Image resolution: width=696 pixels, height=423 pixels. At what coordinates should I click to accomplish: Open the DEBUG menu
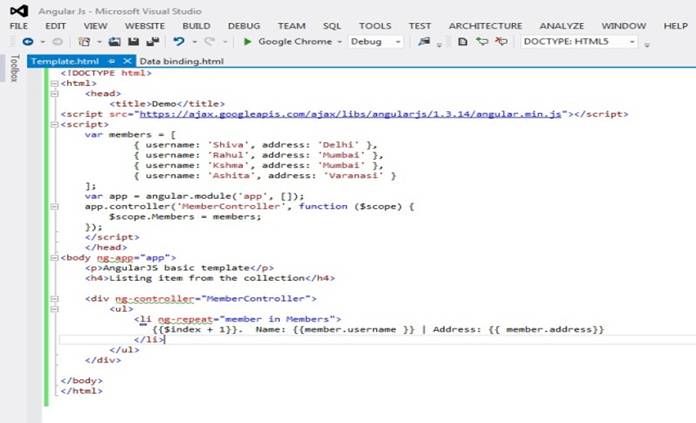244,26
